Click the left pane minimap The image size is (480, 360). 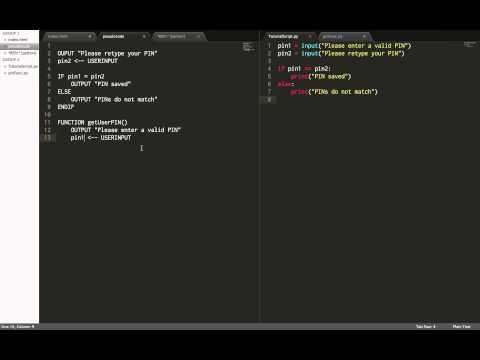(248, 47)
